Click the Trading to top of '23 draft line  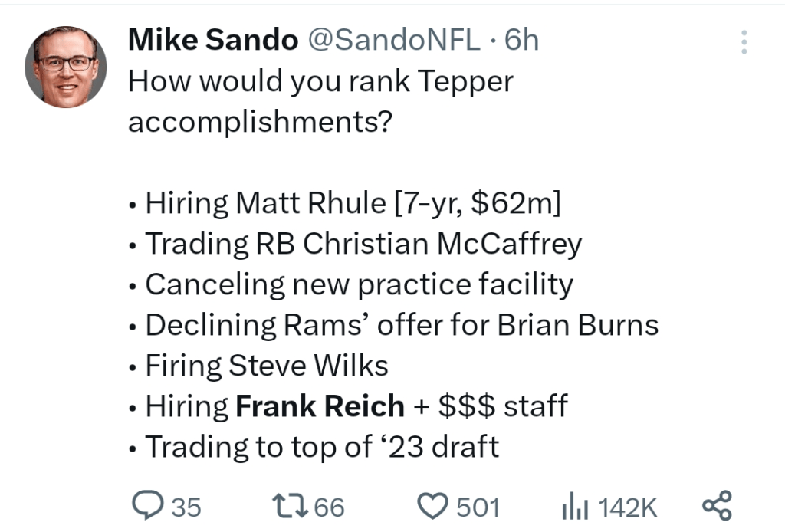(x=314, y=446)
